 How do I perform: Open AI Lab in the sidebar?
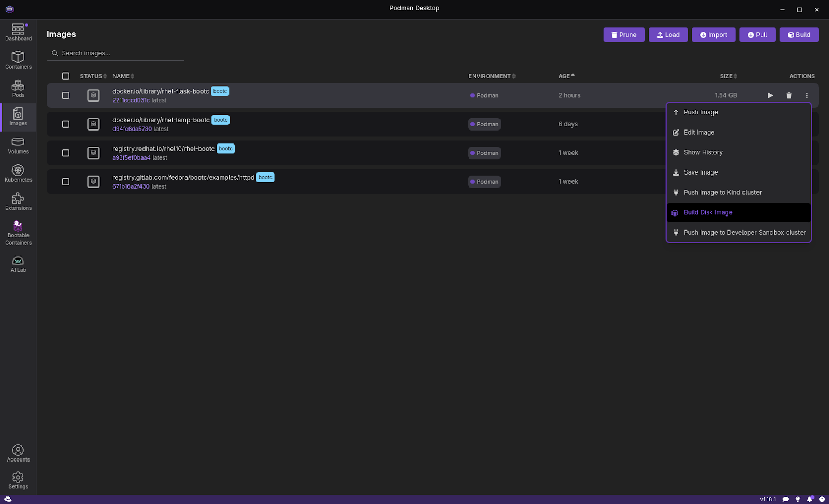[x=18, y=264]
